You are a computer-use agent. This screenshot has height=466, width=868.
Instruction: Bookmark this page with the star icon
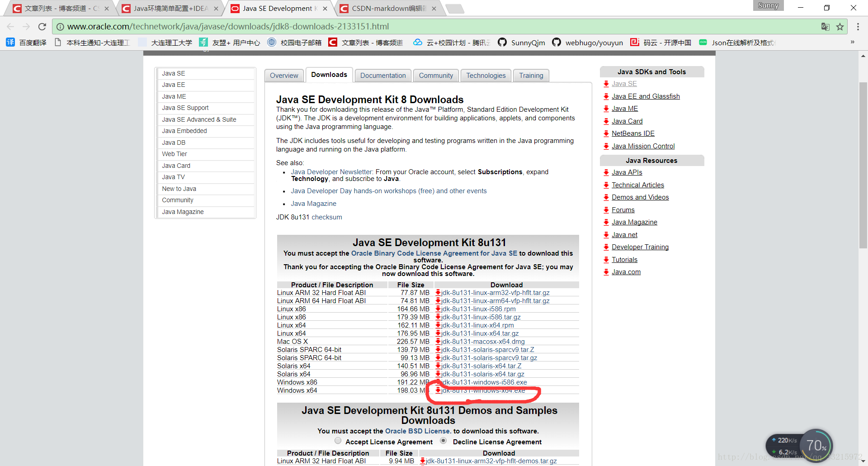(x=840, y=27)
